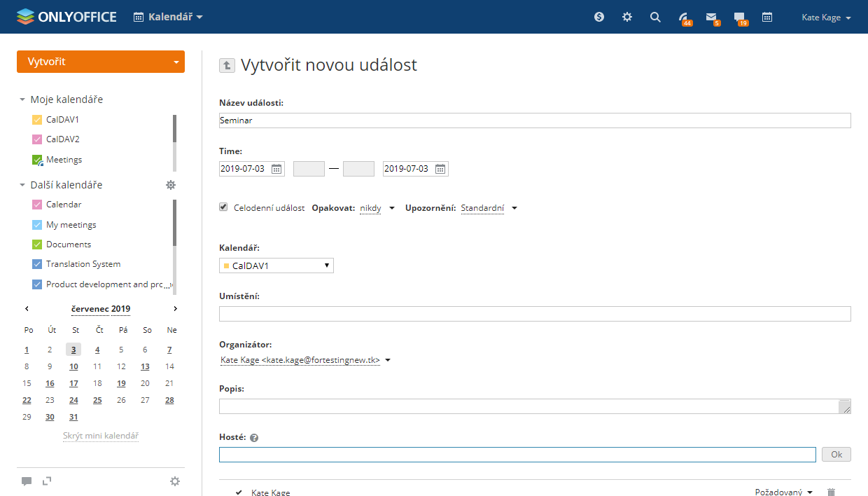Screen dimensions: 868x496
Task: Open the start date calendar picker icon
Action: coord(276,169)
